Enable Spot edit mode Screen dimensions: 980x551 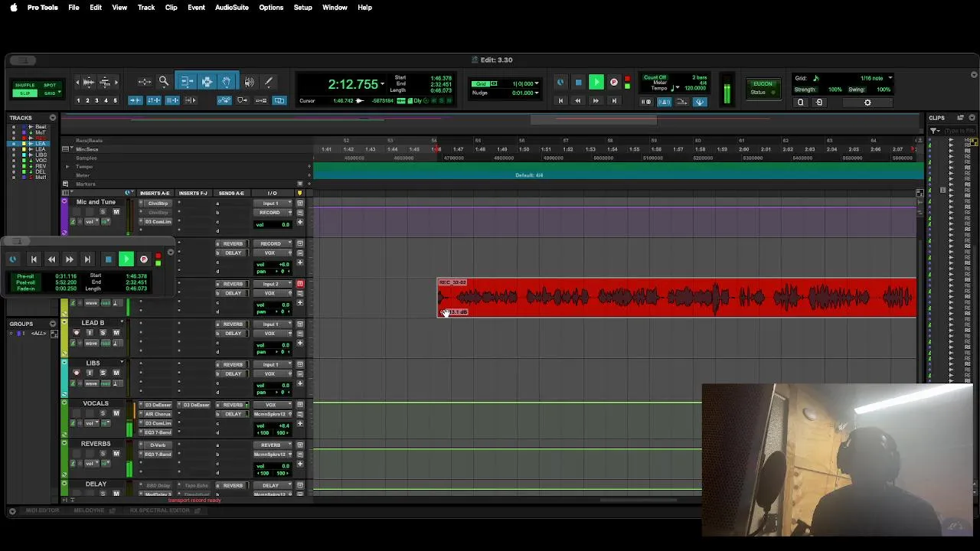(50, 85)
